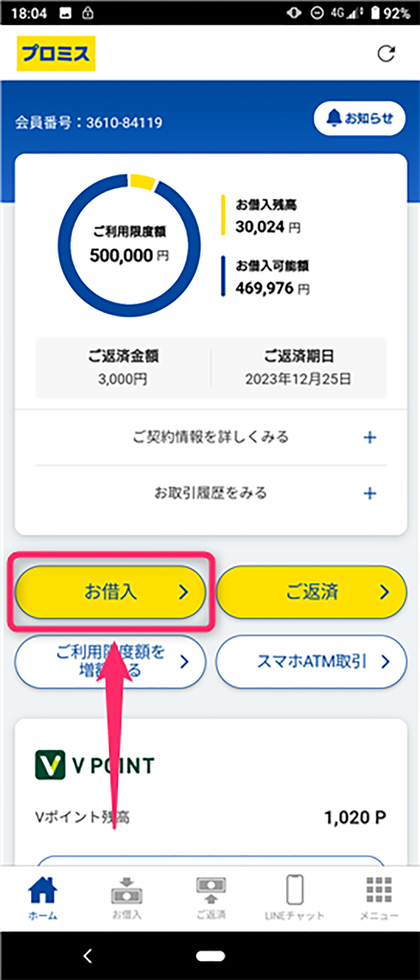Tap the ご利用限度額 donut chart

point(129,245)
